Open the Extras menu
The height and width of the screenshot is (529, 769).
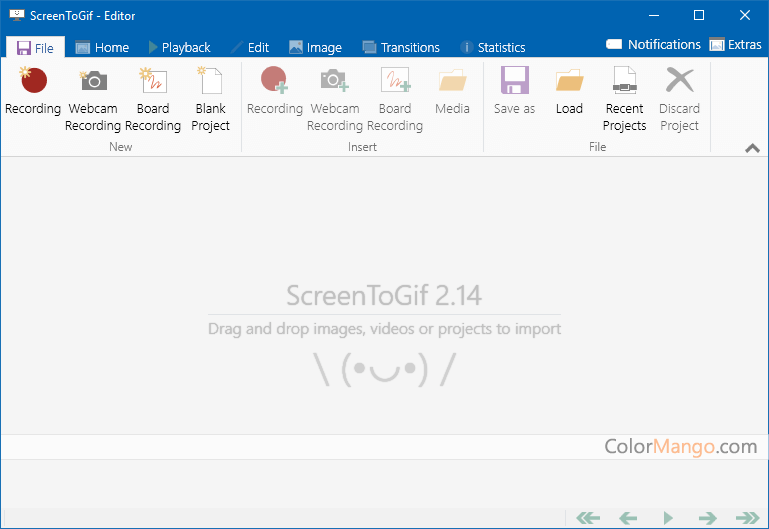(x=735, y=45)
